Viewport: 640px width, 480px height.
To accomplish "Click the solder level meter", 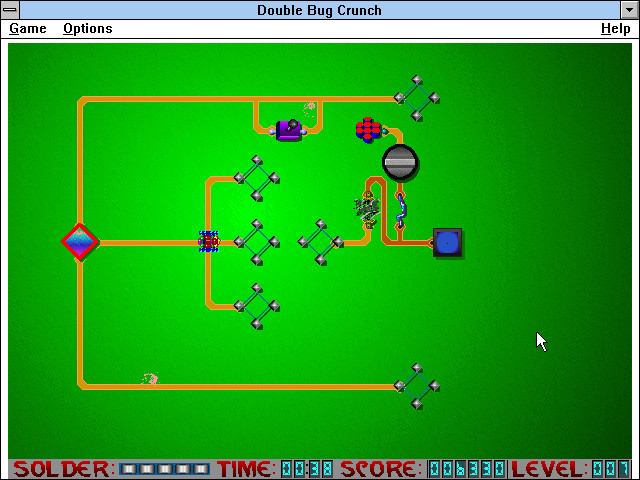I will 164,469.
